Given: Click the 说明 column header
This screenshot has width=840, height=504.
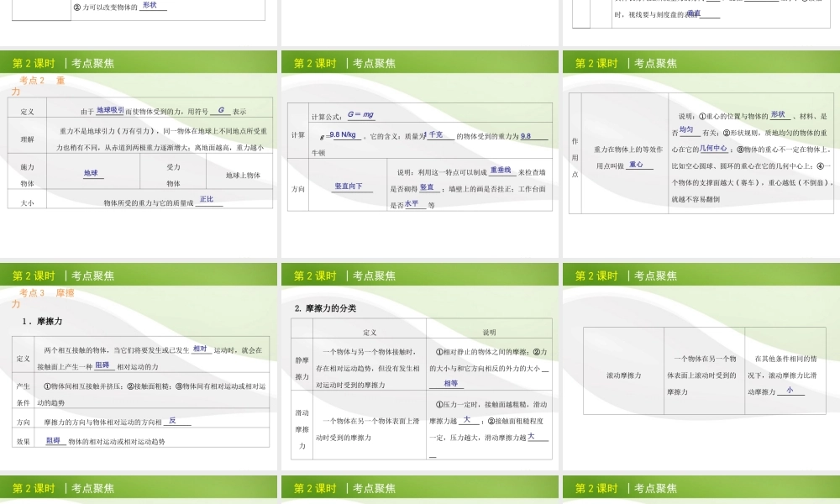Looking at the screenshot, I should click(489, 333).
